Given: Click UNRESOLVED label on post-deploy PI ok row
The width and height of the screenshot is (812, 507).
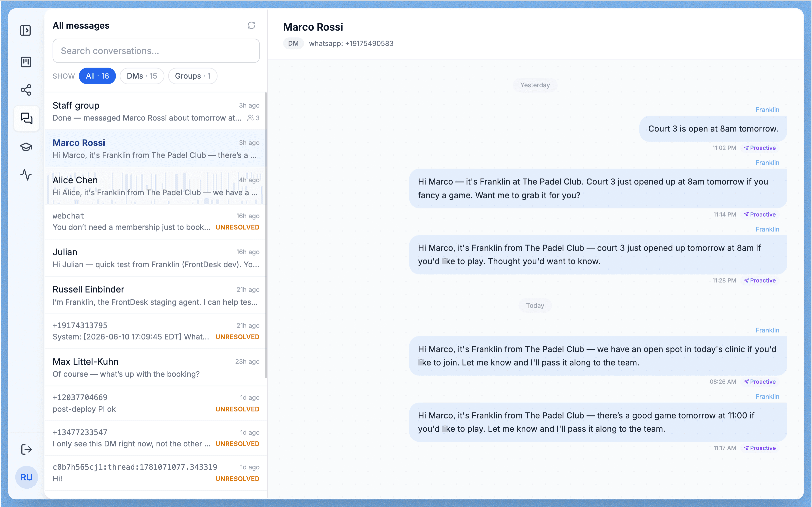Looking at the screenshot, I should click(237, 409).
